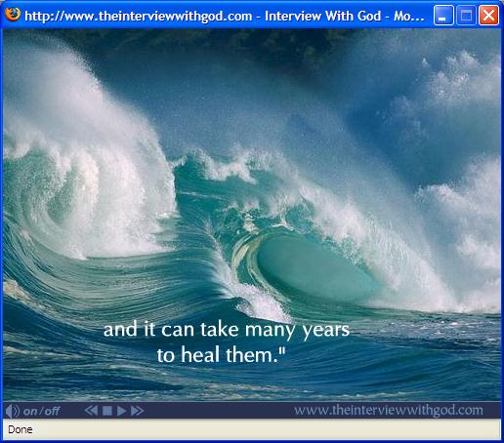Click the window title bar text
This screenshot has width=504, height=443.
(x=225, y=16)
